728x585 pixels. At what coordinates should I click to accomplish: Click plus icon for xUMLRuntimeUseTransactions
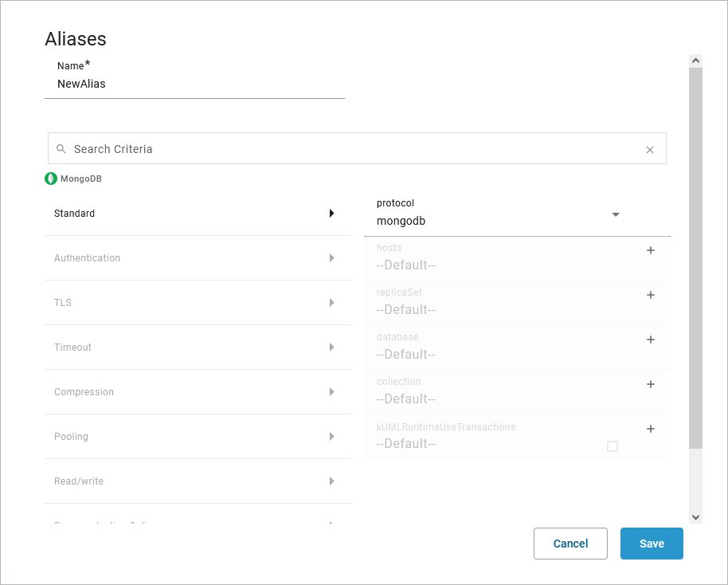coord(650,429)
